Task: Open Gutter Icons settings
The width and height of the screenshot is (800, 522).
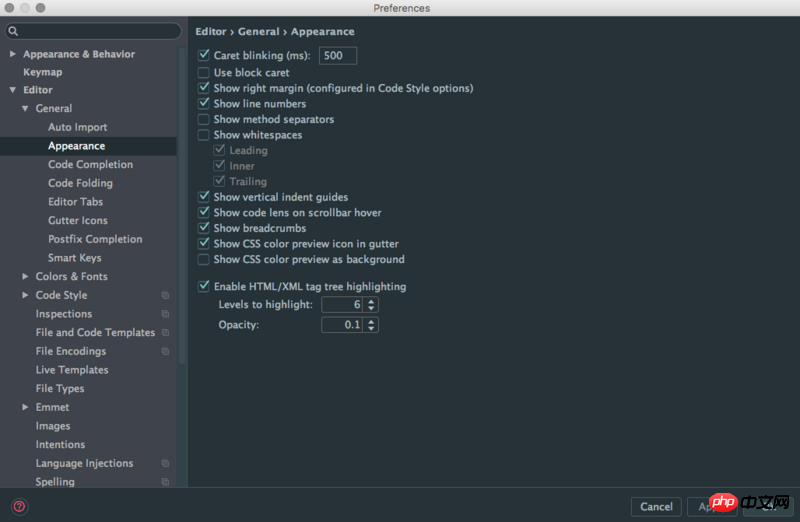Action: (x=78, y=220)
